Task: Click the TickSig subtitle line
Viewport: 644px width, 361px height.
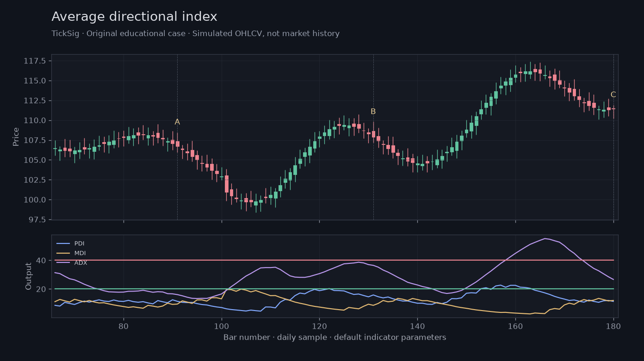Action: [195, 34]
